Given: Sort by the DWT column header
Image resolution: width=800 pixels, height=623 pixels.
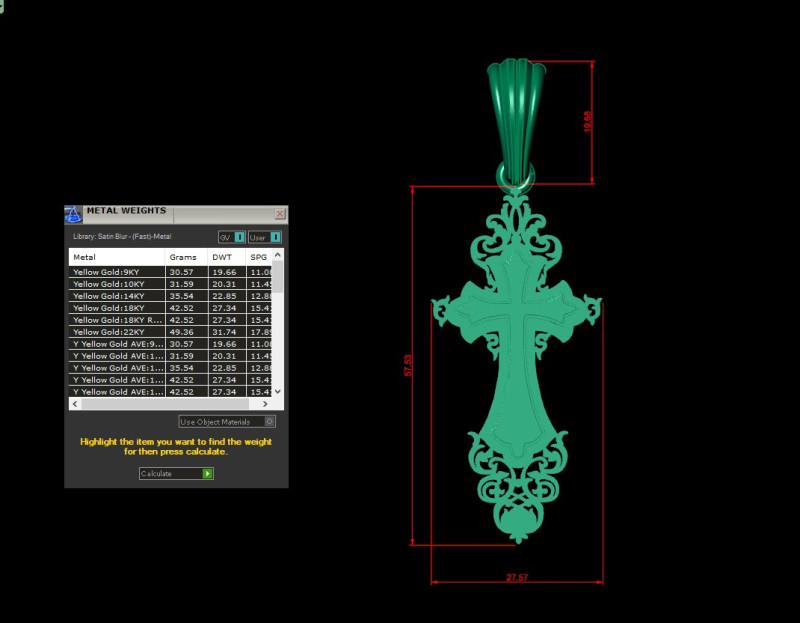Looking at the screenshot, I should (220, 257).
